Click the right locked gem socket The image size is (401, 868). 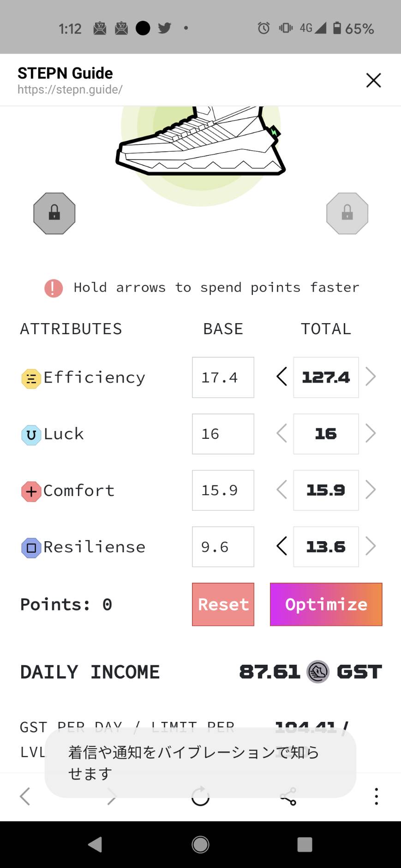pos(347,213)
